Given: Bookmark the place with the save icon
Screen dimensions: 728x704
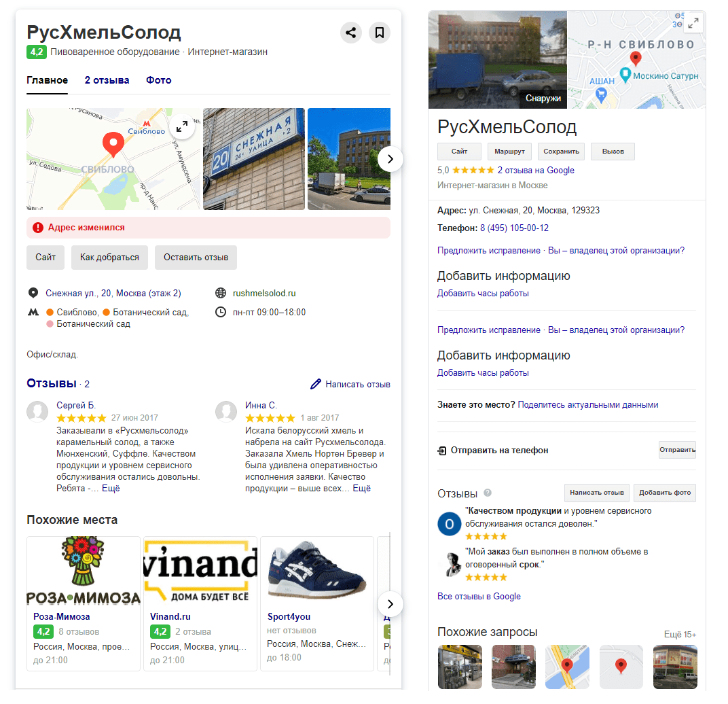Looking at the screenshot, I should 380,33.
